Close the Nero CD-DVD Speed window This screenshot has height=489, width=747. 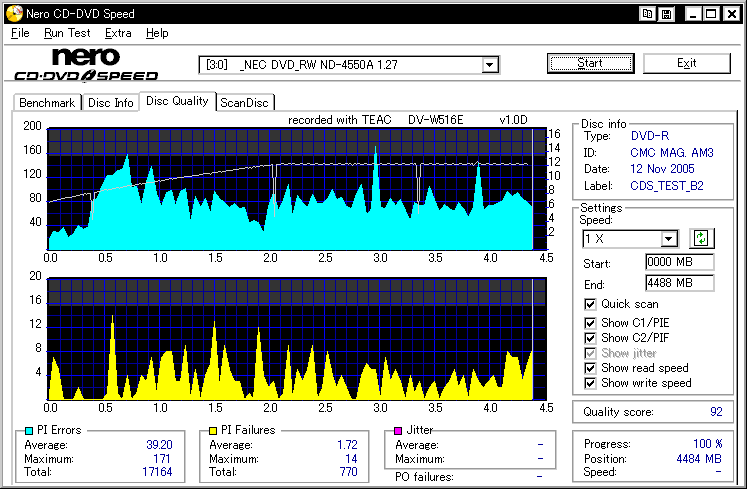731,14
